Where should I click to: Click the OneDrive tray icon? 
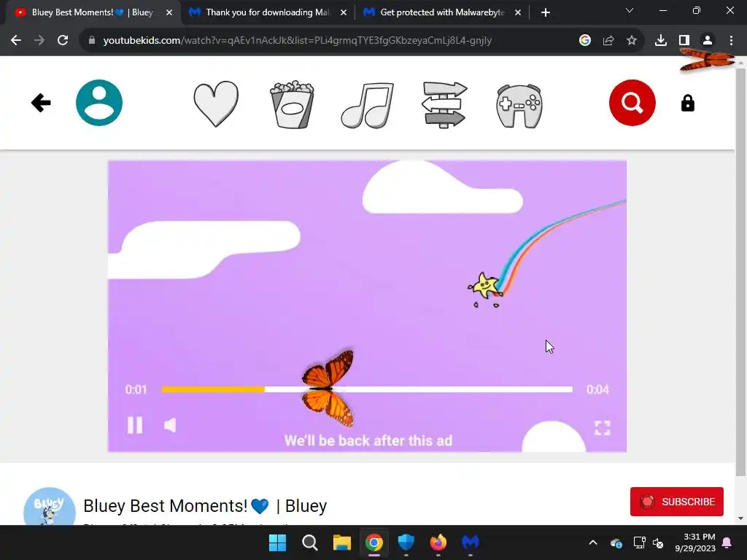click(x=616, y=542)
